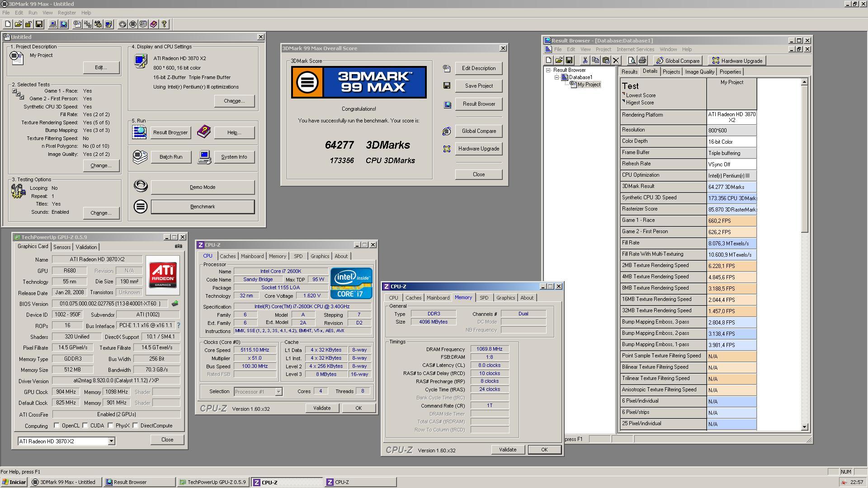868x488 pixels.
Task: Collapse the Result Browser tree root node
Action: (548, 70)
